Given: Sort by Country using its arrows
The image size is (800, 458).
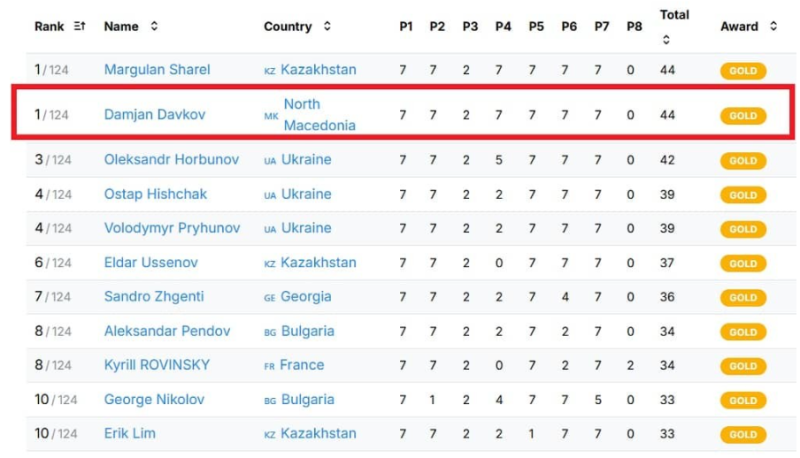Looking at the screenshot, I should (327, 26).
